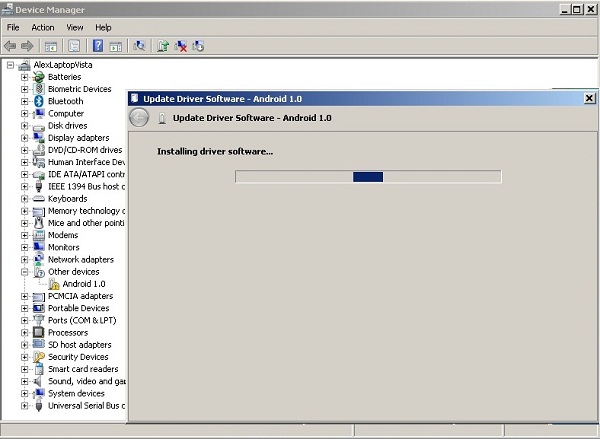The height and width of the screenshot is (439, 600).
Task: Click the Bluetooth category icon
Action: 39,101
